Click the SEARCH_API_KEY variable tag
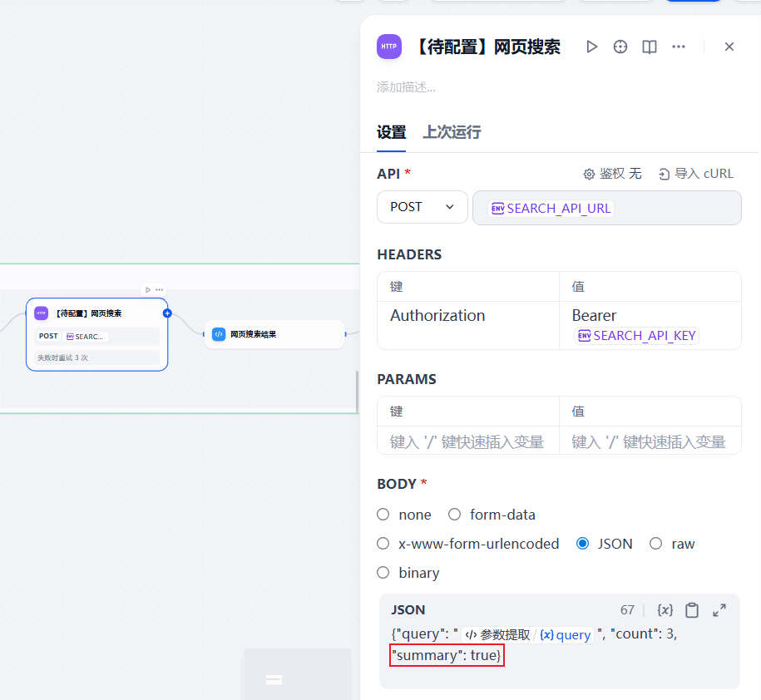Image resolution: width=761 pixels, height=700 pixels. pyautogui.click(x=637, y=336)
